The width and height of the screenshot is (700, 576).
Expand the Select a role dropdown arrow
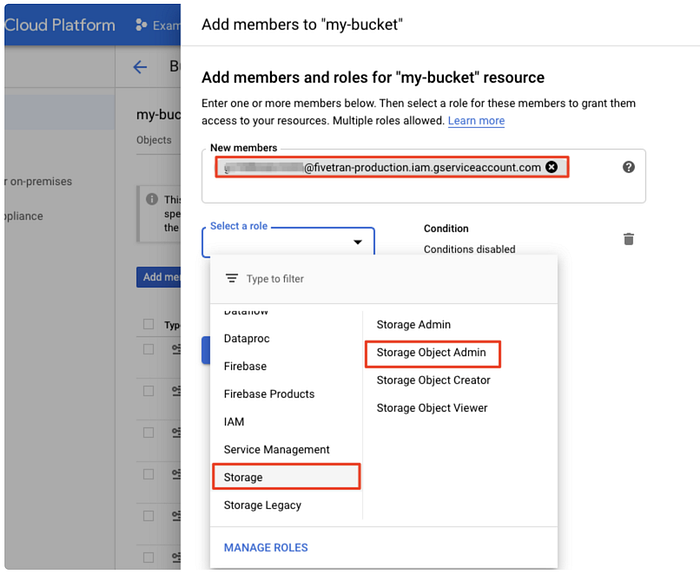coord(358,242)
